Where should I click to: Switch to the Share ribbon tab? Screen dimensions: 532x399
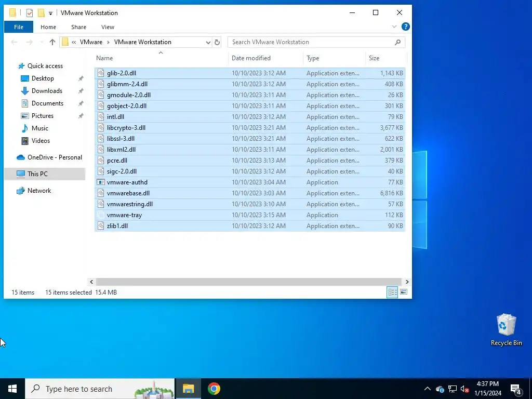78,27
